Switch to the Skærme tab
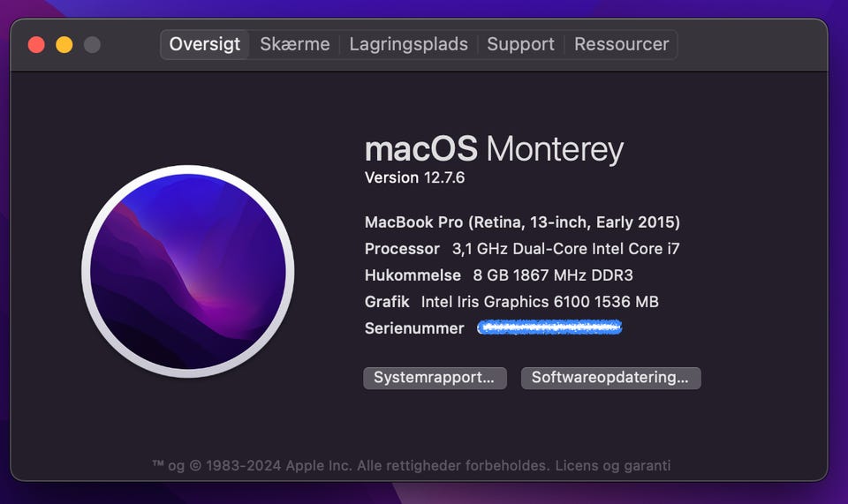 [x=295, y=44]
